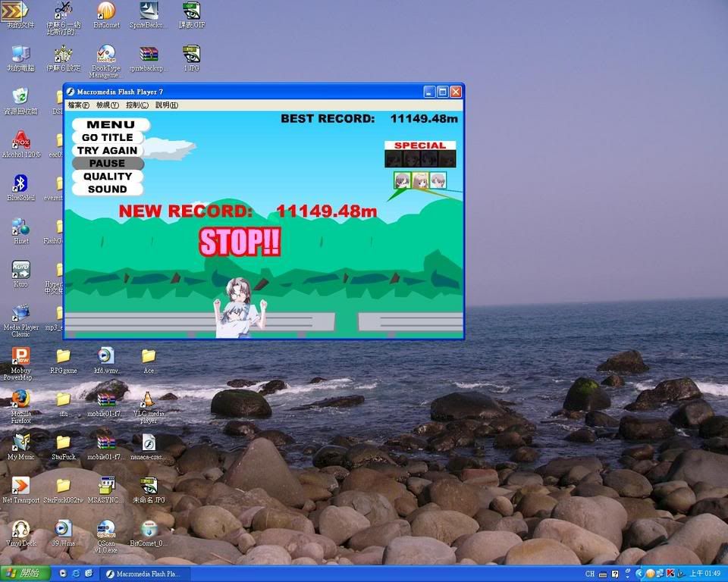Open the SpriteBackup desktop icon in the top row
728x582 pixels.
(x=148, y=15)
